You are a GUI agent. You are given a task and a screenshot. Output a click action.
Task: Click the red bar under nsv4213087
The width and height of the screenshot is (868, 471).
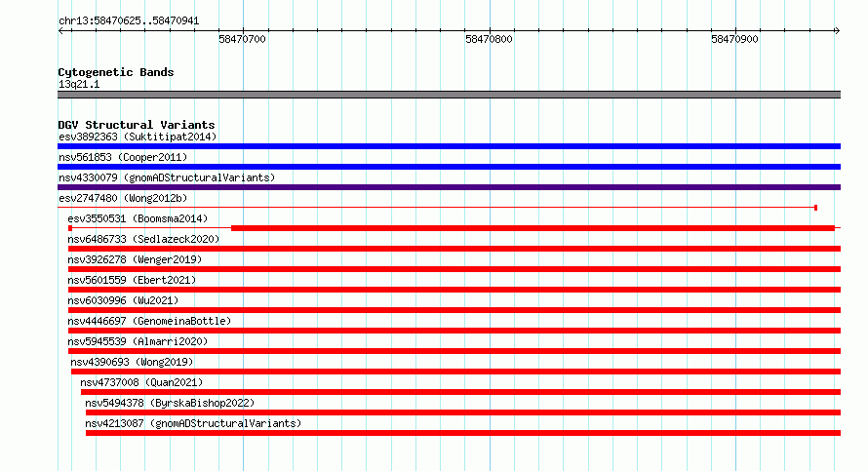point(463,433)
